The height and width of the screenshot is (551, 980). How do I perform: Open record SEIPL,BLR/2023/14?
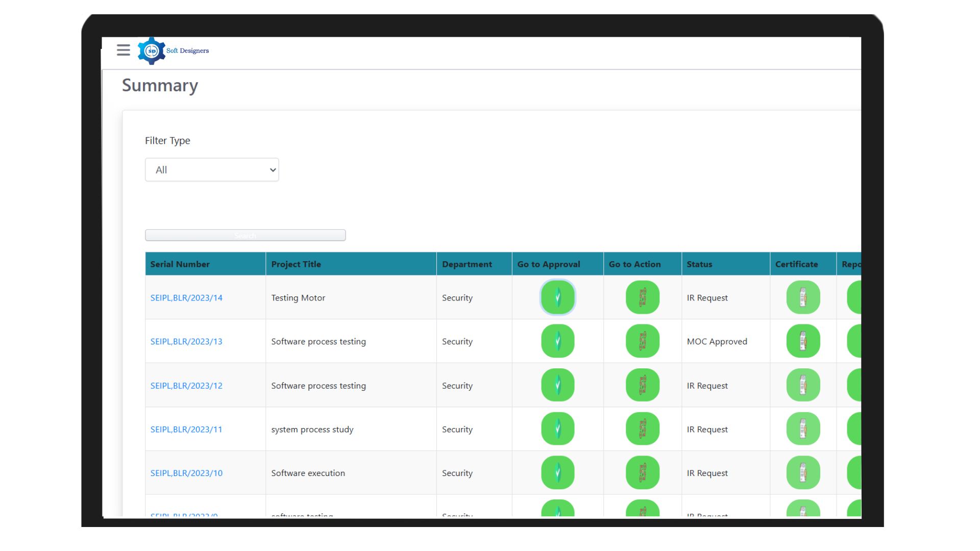coord(186,297)
